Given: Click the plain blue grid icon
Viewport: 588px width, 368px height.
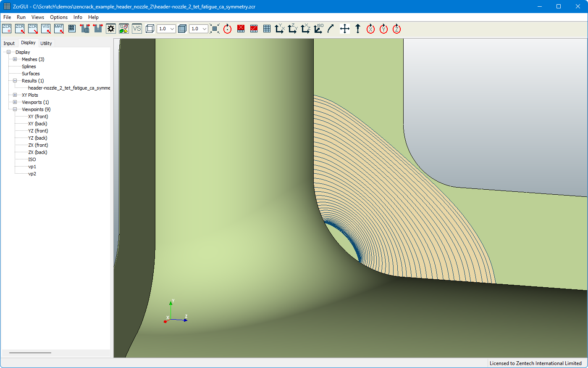Looking at the screenshot, I should coord(267,29).
